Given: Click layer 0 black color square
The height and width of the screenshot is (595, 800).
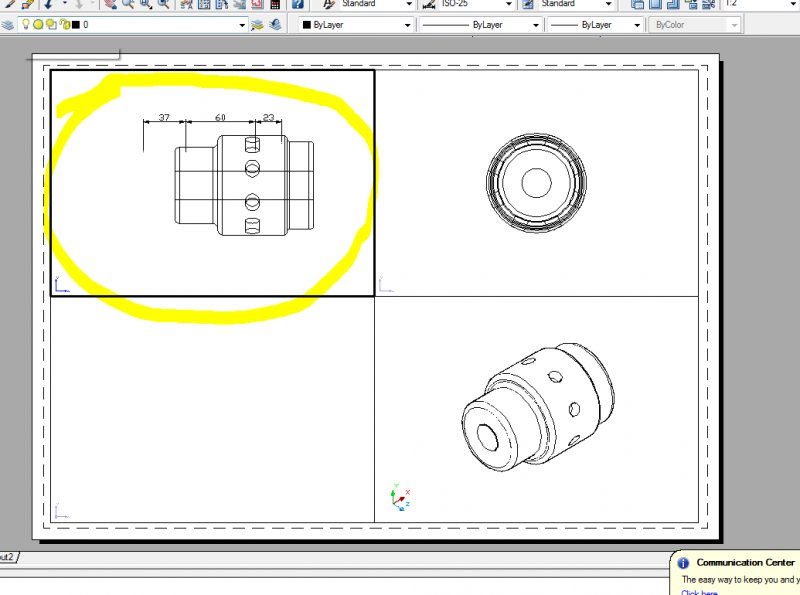Looking at the screenshot, I should coord(76,24).
